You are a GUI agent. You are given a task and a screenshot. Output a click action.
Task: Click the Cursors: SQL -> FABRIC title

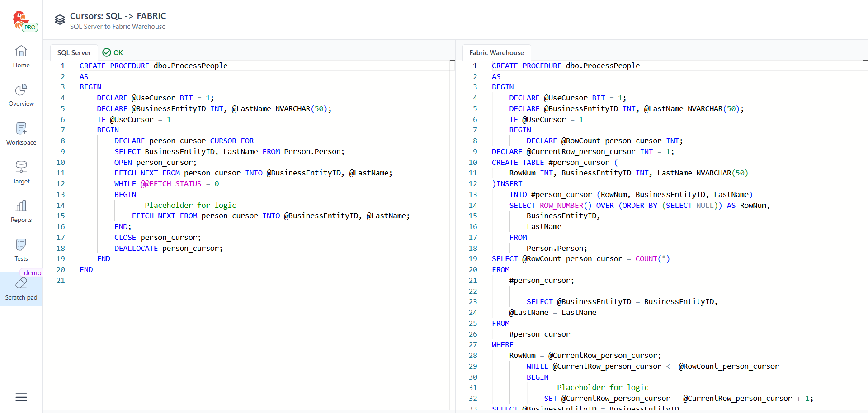coord(118,16)
